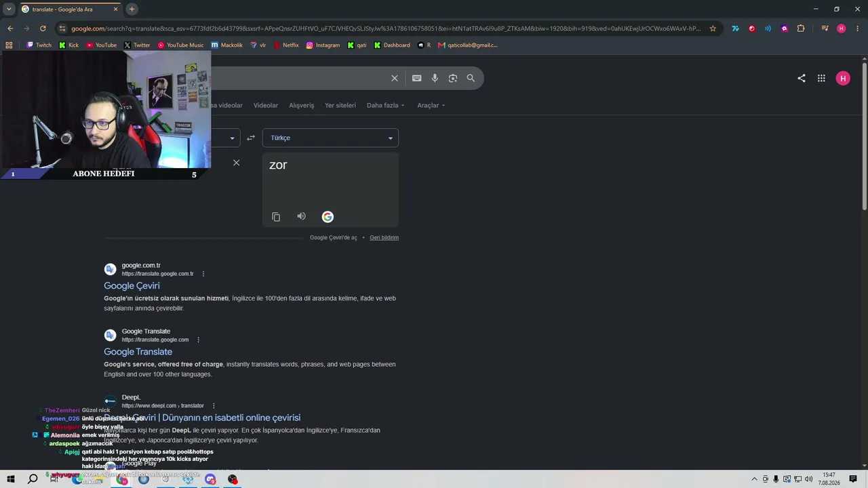Screen dimensions: 868x488
Task: Open the Kick bookmark
Action: click(x=68, y=45)
